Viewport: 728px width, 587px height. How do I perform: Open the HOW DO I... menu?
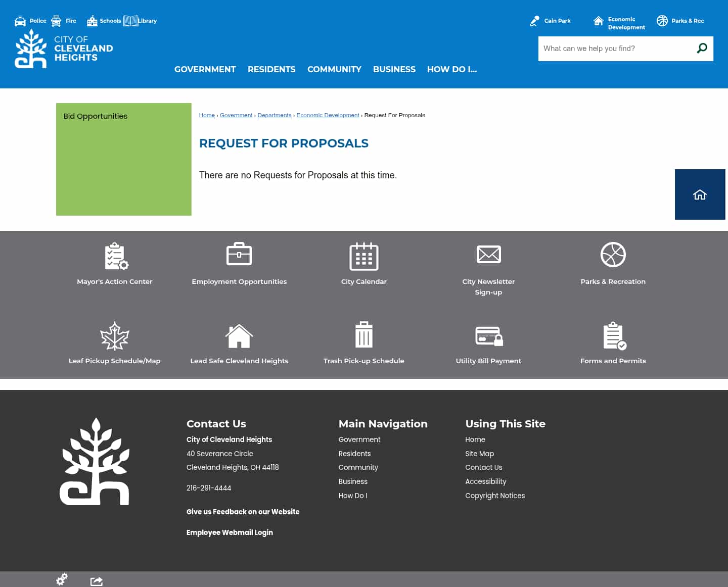pyautogui.click(x=451, y=69)
